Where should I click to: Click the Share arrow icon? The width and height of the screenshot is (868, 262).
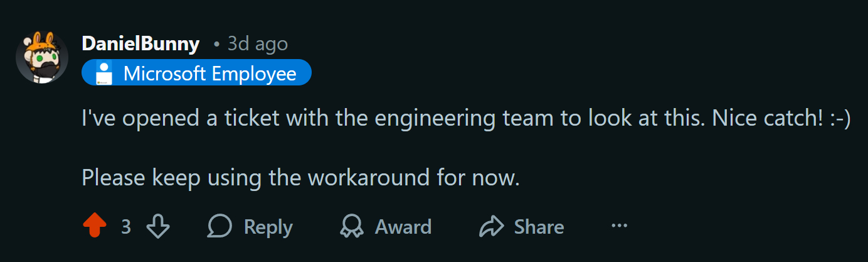tap(491, 226)
